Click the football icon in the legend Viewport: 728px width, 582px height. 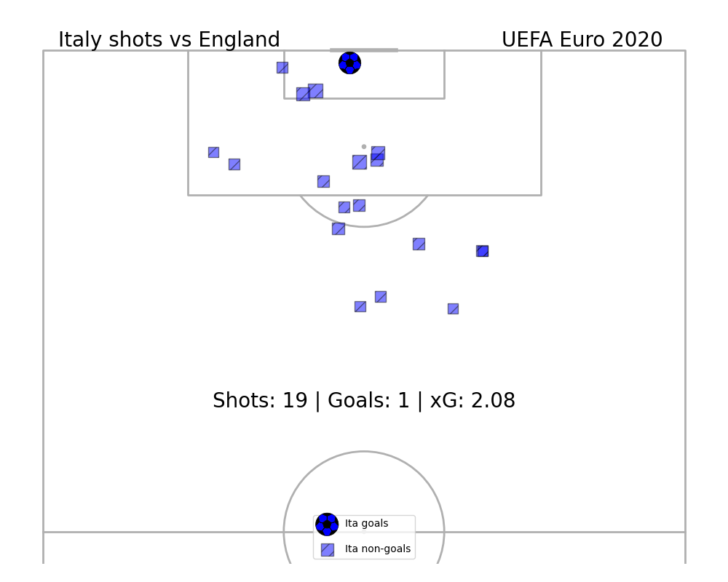click(327, 525)
